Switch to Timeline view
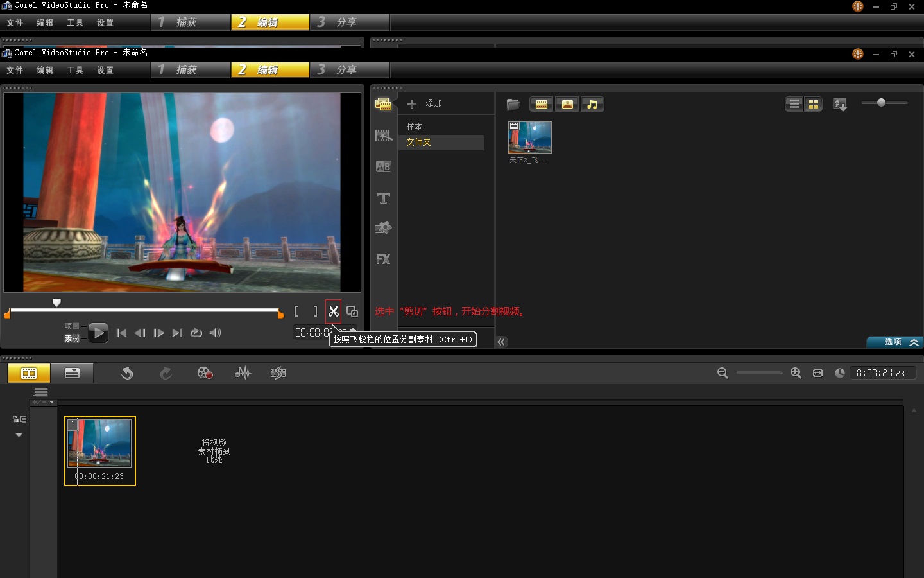This screenshot has width=924, height=578. (x=72, y=373)
